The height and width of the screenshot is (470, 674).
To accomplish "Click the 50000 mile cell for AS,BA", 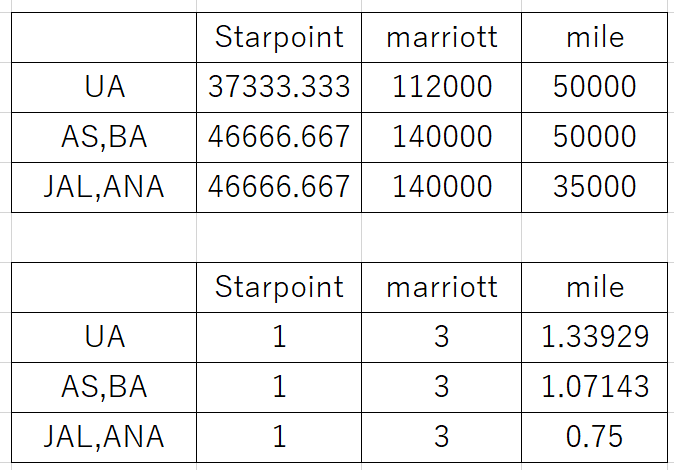I will [x=594, y=137].
